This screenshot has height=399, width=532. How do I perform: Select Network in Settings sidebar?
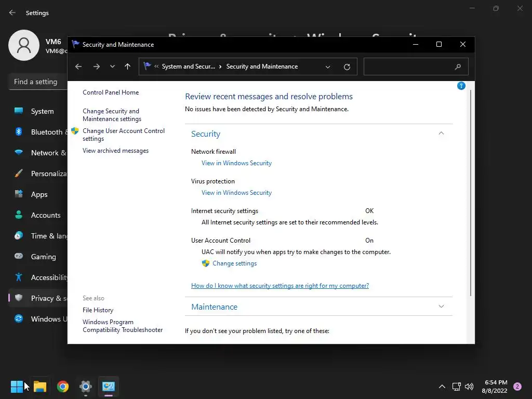pyautogui.click(x=38, y=153)
